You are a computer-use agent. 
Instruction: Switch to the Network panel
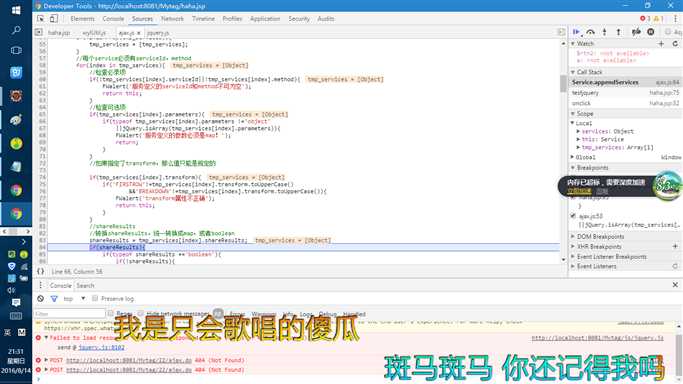172,19
